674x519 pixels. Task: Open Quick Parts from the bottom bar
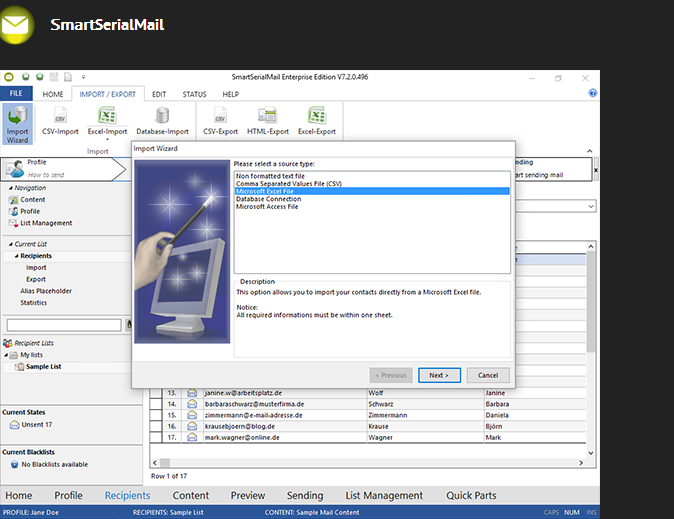471,495
